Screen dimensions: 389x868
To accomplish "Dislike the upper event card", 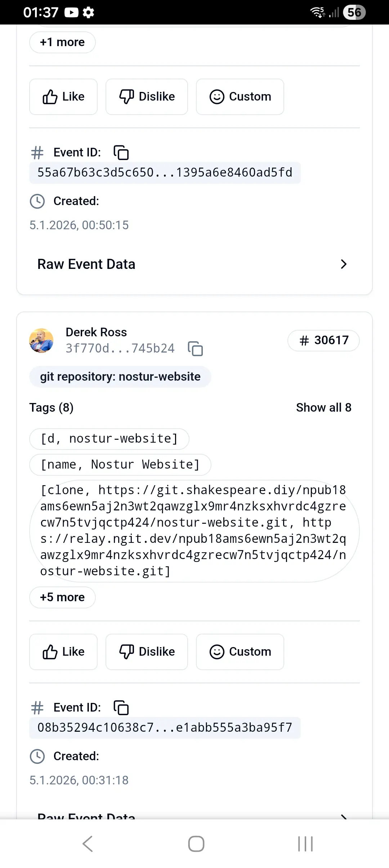I will [147, 97].
